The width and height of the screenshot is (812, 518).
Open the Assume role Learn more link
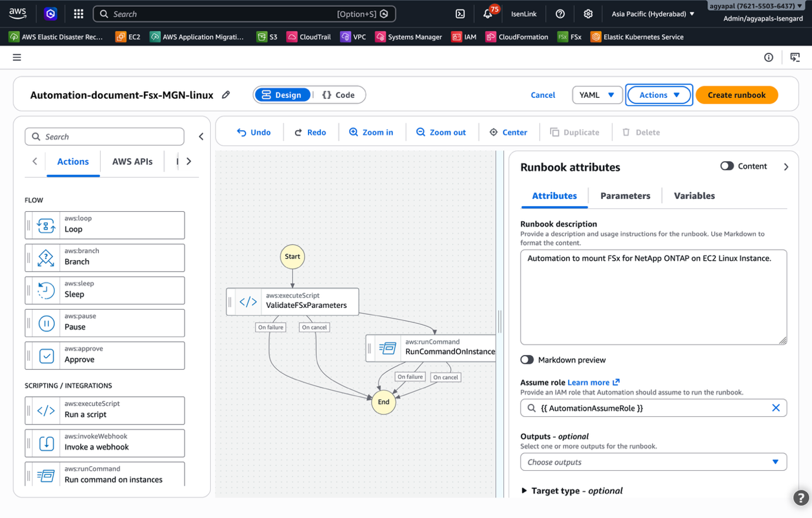pos(594,383)
